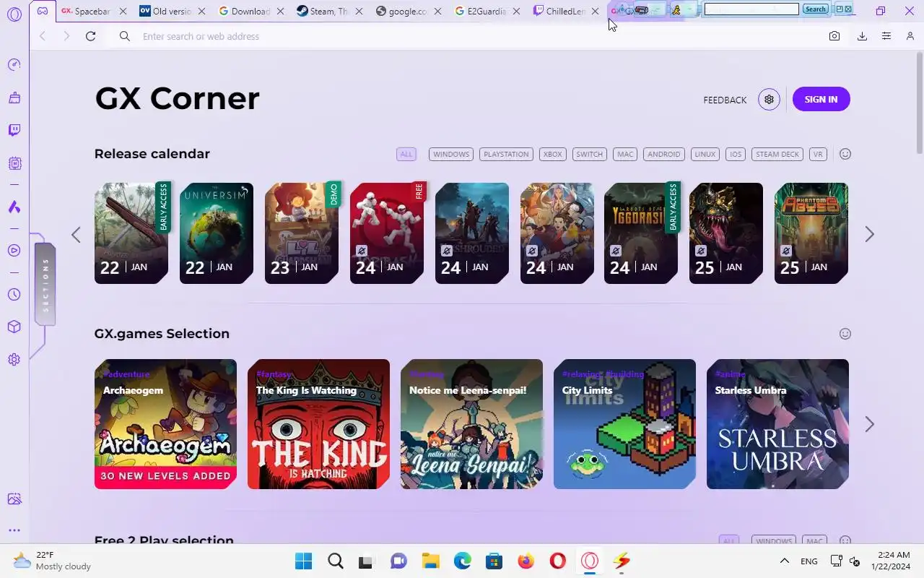Open Easy Setup sliders icon
924x578 pixels.
point(886,36)
